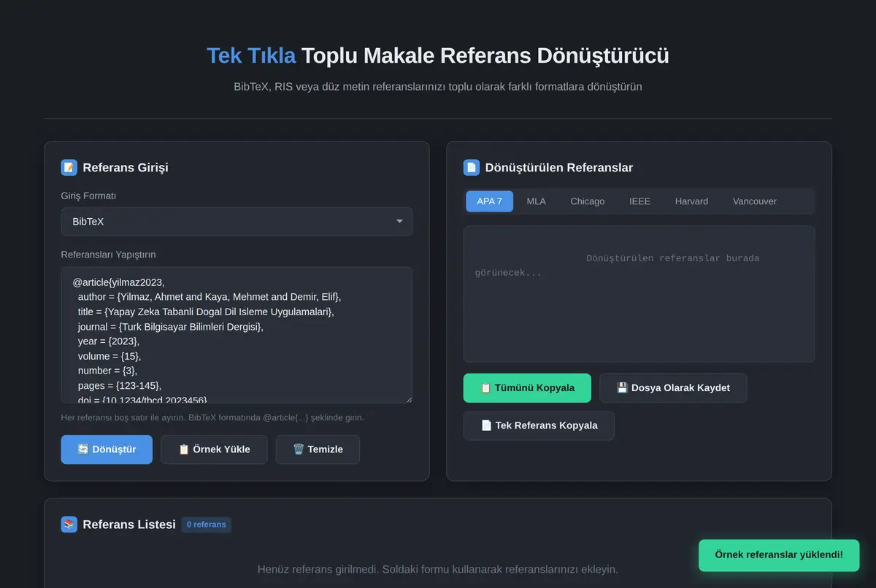Save output using Dosya Olarak Kaydet
876x588 pixels.
[x=673, y=388]
